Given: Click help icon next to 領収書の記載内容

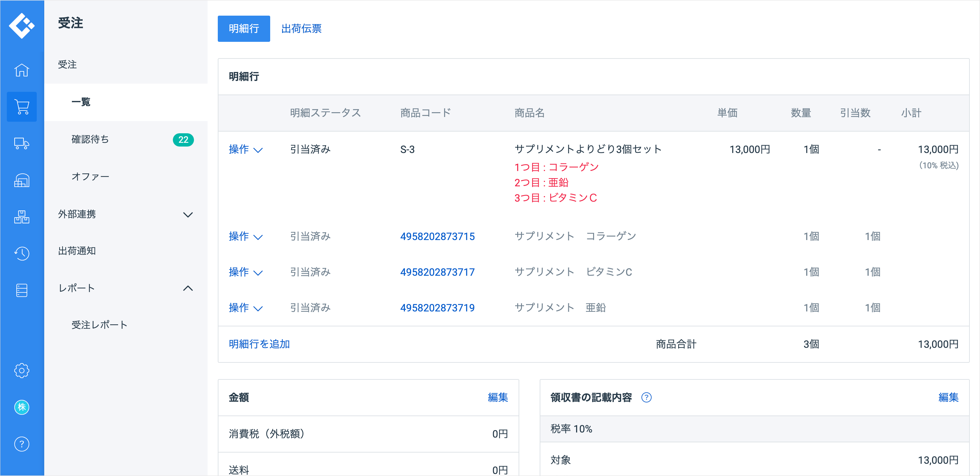Looking at the screenshot, I should click(646, 397).
